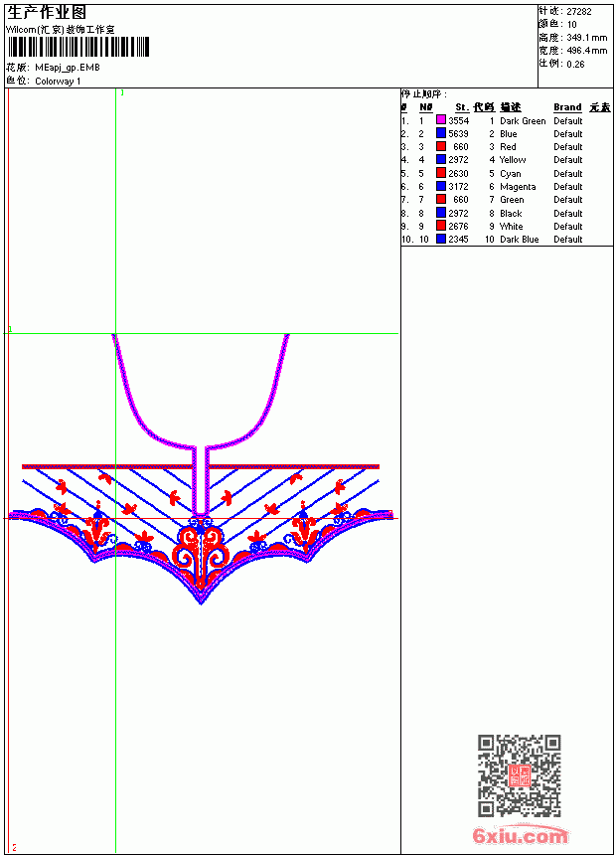Select stitch count 3554
This screenshot has height=855, width=616.
pyautogui.click(x=458, y=120)
